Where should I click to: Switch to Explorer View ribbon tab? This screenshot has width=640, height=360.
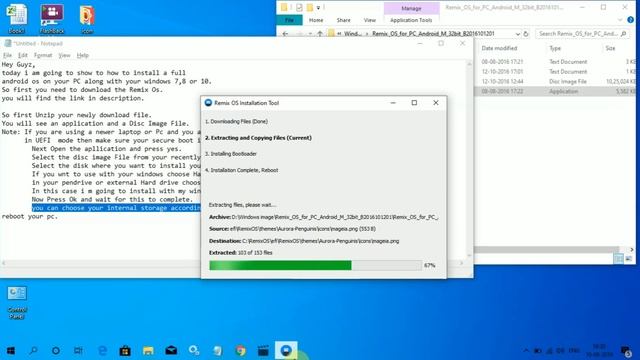pyautogui.click(x=369, y=20)
